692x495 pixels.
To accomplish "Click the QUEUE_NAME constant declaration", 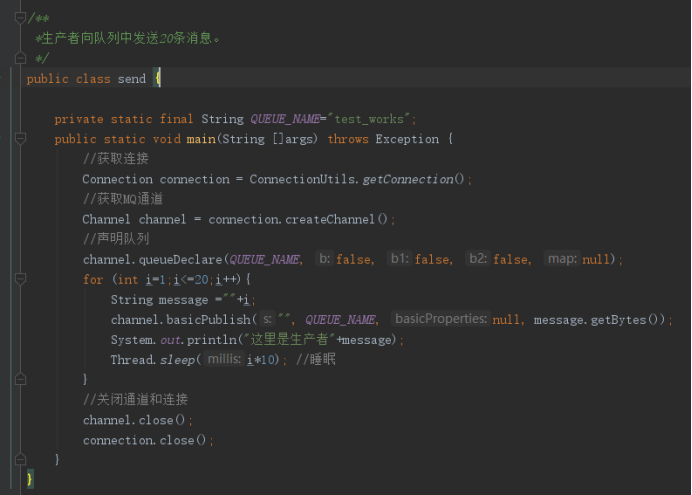I will tap(286, 119).
